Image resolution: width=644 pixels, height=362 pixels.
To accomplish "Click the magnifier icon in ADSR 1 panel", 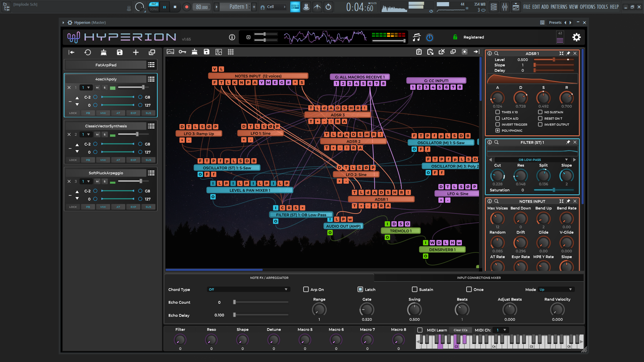I will coord(496,54).
